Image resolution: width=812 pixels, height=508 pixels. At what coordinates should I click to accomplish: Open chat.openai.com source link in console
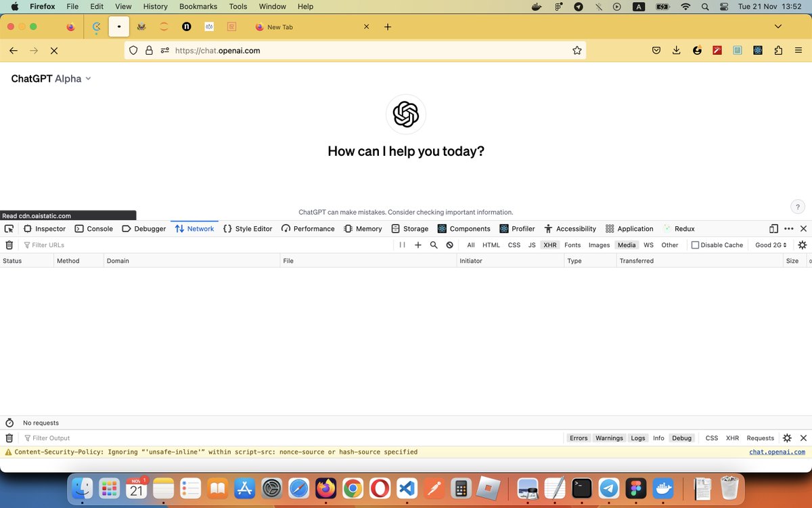777,452
